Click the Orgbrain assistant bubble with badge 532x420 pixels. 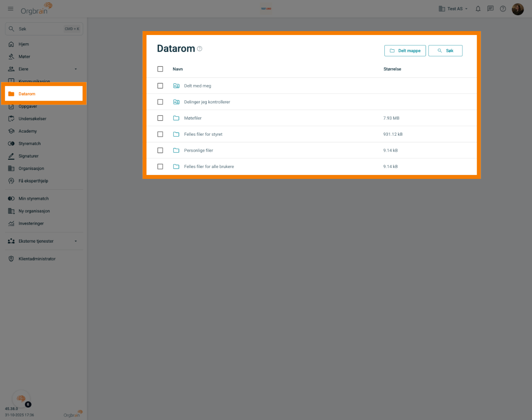tap(21, 399)
